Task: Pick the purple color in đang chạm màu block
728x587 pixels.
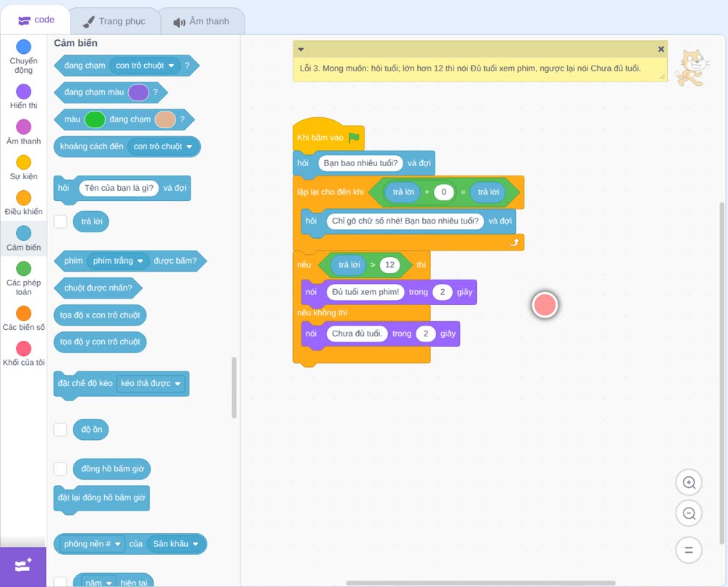Action: [138, 92]
